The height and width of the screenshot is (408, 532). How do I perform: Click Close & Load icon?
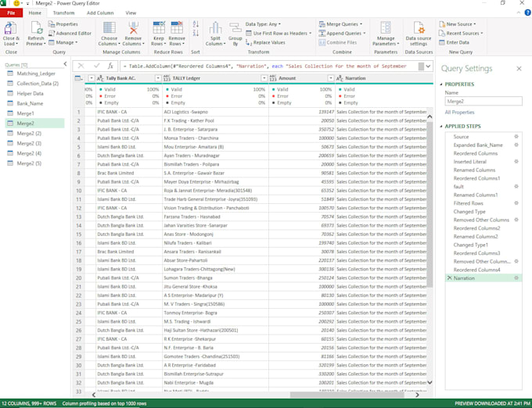click(10, 28)
